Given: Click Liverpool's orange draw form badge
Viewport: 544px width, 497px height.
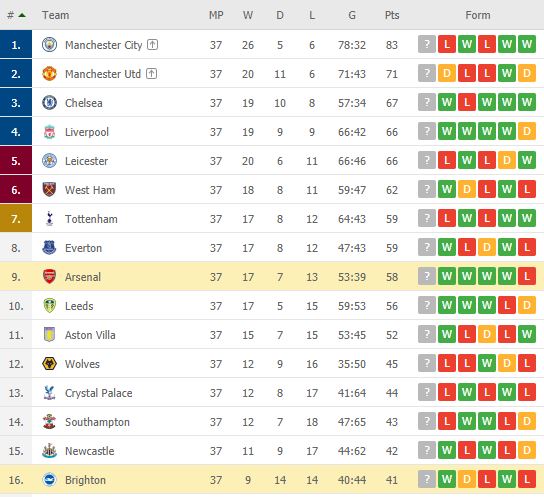Looking at the screenshot, I should click(x=527, y=131).
